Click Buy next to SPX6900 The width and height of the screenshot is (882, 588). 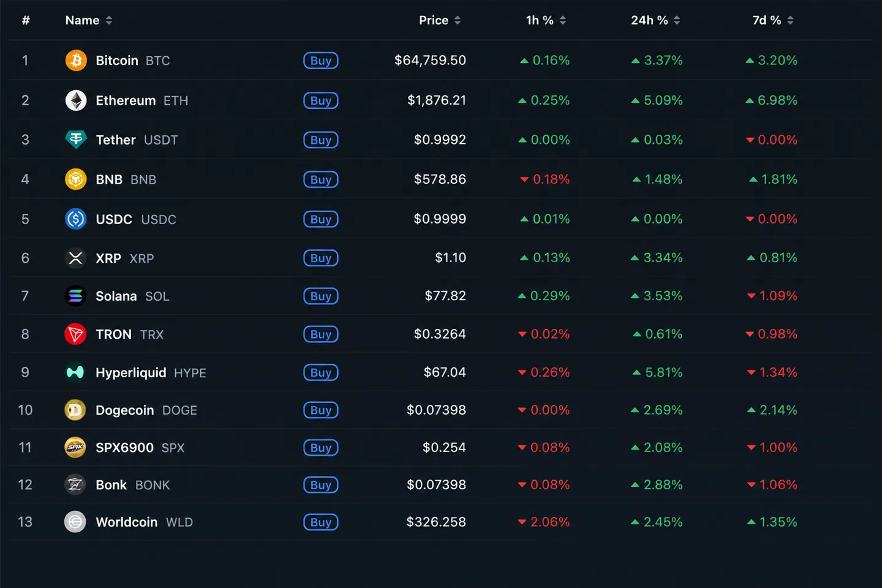click(x=321, y=448)
